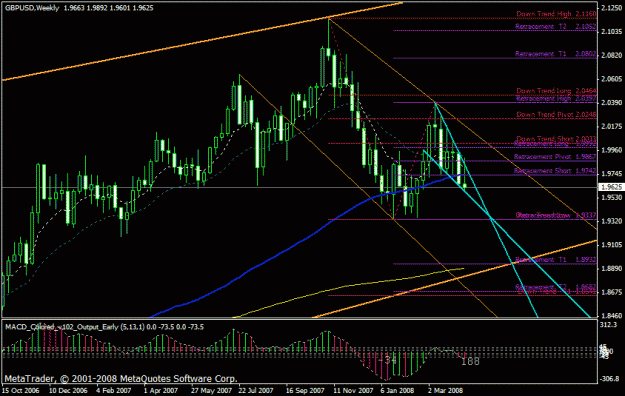The image size is (625, 396).
Task: Click price scale value 1.9320
Action: point(612,221)
